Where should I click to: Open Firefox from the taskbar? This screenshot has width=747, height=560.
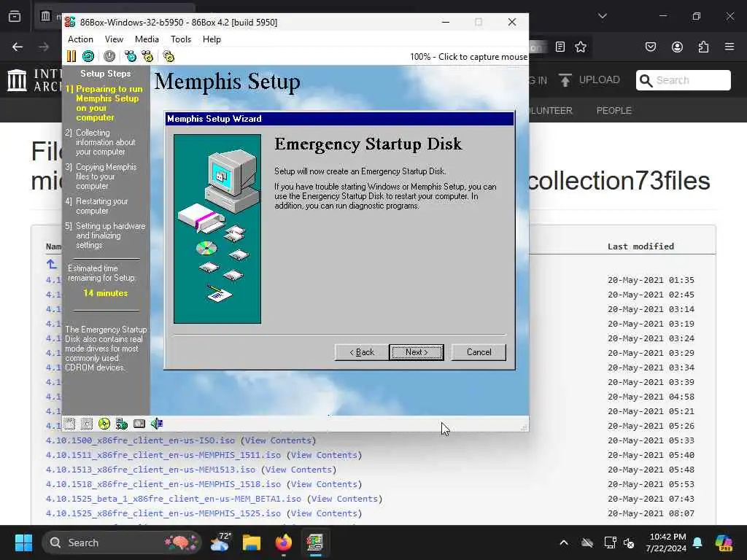pos(284,542)
